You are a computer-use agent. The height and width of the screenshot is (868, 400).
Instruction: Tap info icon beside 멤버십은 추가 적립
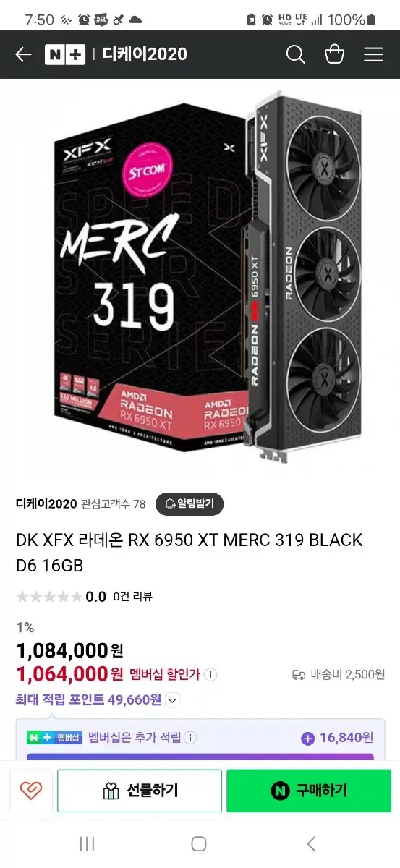point(190,738)
